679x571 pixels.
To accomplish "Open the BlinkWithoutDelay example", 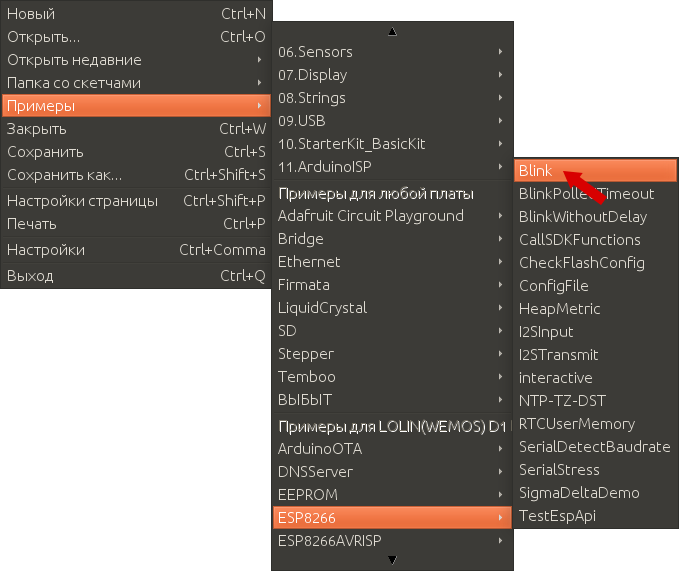I will click(595, 216).
